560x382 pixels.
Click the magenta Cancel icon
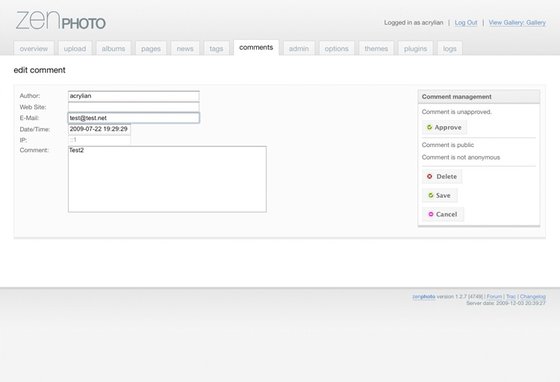[x=430, y=214]
